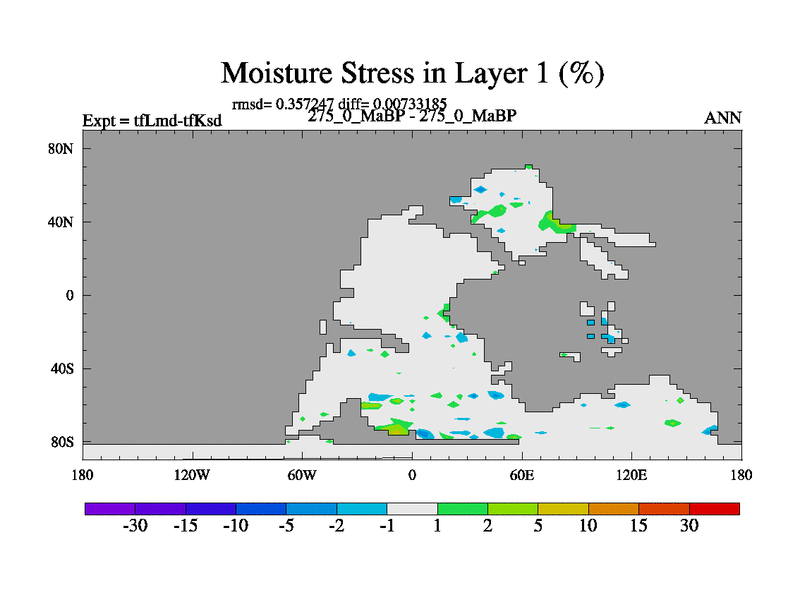The image size is (800, 600).
Task: Click the 80N latitude axis label
Action: click(x=62, y=149)
